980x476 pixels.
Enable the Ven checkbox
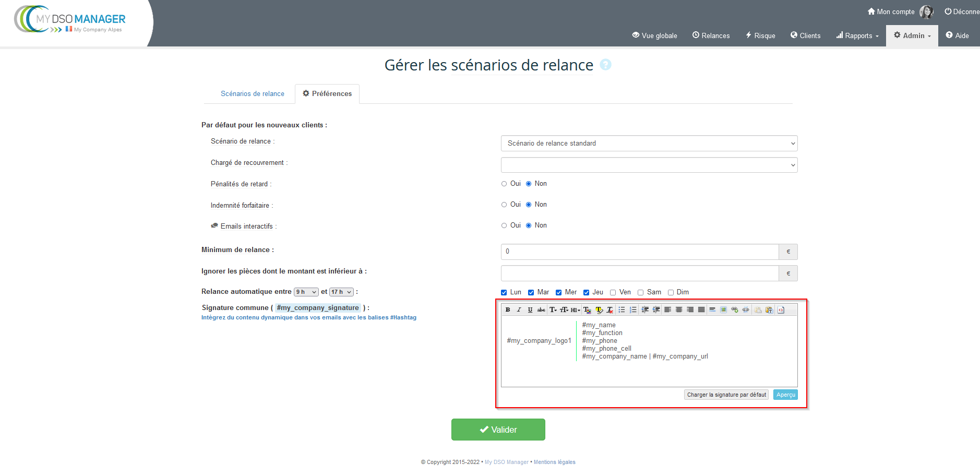point(613,293)
